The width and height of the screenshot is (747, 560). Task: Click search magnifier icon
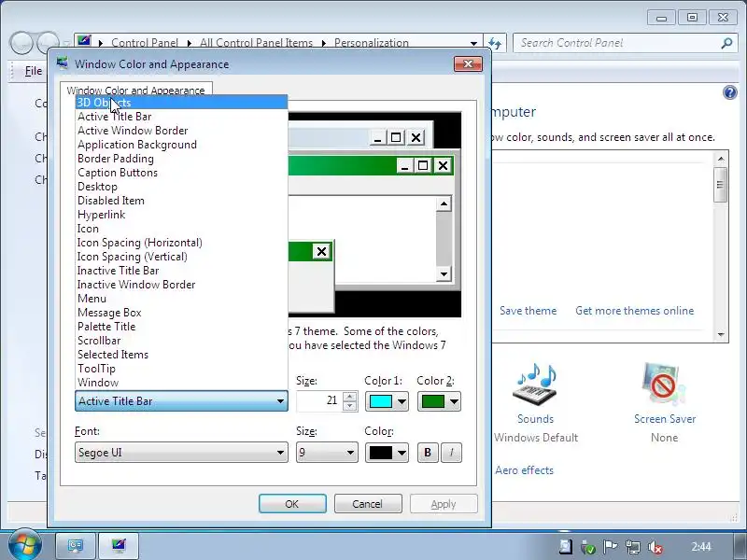point(726,43)
